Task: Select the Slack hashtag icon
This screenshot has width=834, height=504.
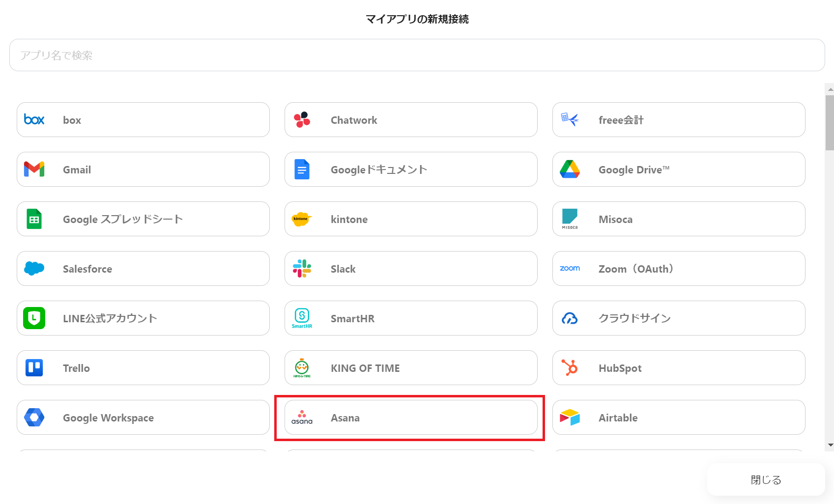Action: point(302,269)
